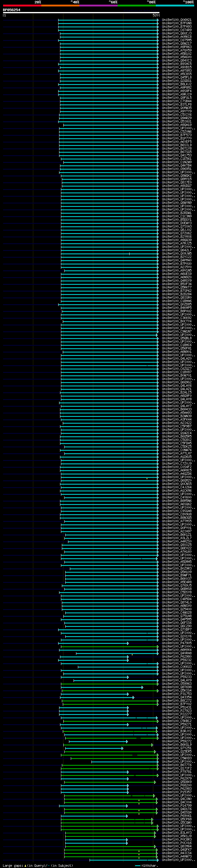Select the UniRef100_P51431 label
Viewport: 197px width, 868px height.
pyautogui.click(x=177, y=707)
